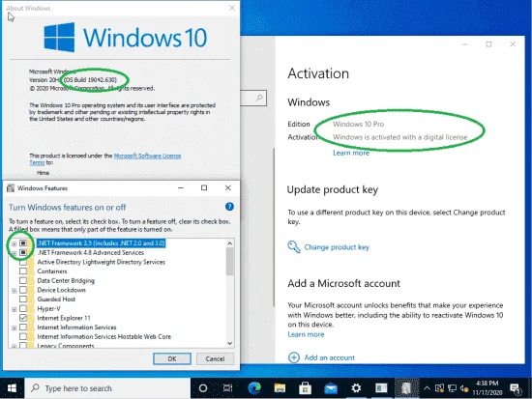This screenshot has height=399, width=532.
Task: Enable the Data Center Bridging checkbox
Action: (x=23, y=280)
